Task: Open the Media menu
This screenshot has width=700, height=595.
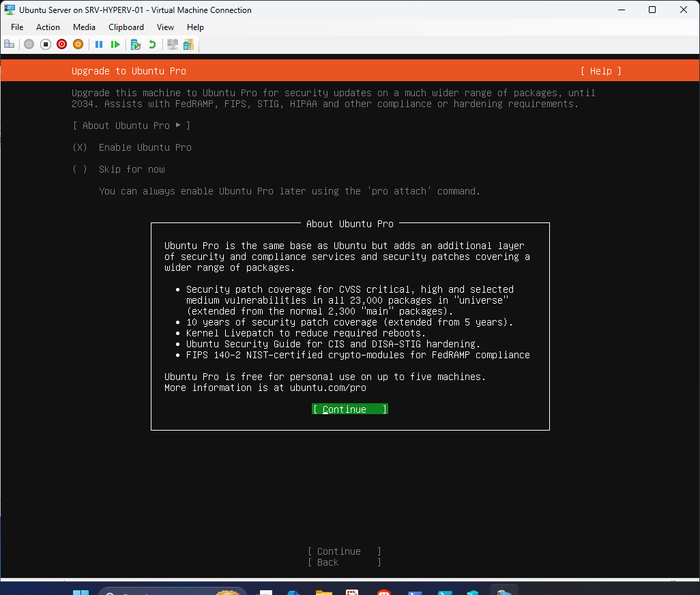Action: pyautogui.click(x=84, y=27)
